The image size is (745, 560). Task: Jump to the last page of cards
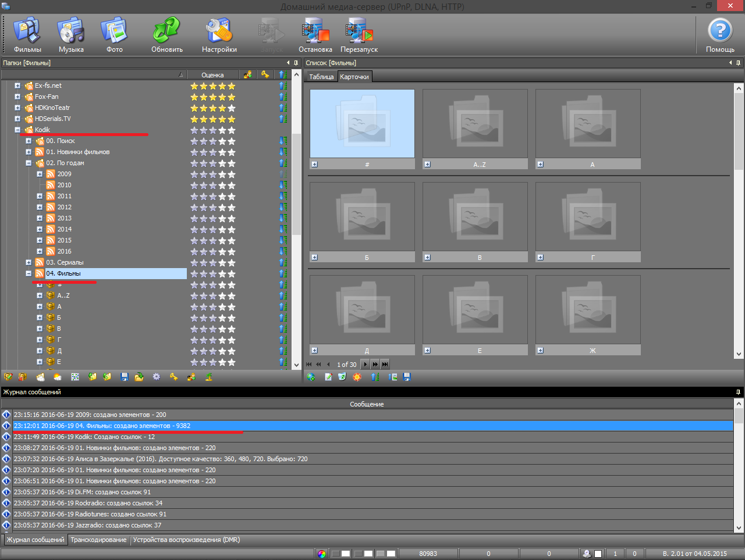385,365
